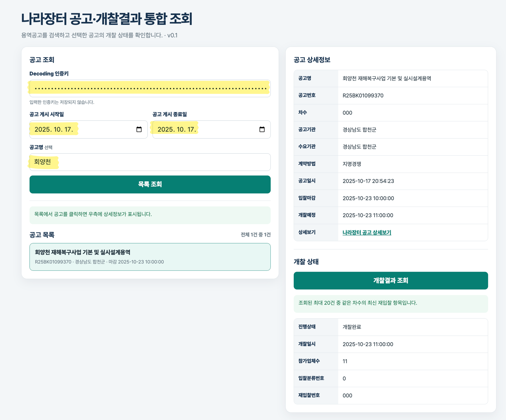Click the 공고 조회 section heading
The image size is (506, 420).
[42, 60]
